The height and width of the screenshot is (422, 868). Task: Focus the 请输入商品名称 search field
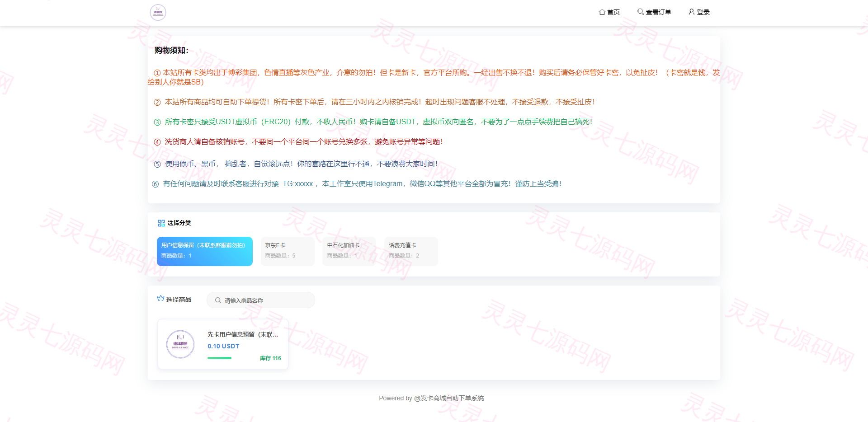point(261,300)
